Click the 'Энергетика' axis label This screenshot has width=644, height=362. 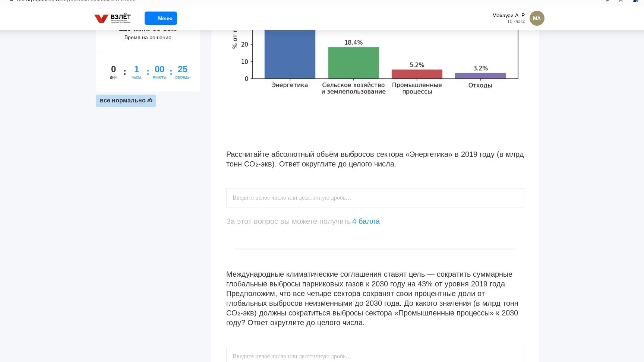tap(290, 85)
